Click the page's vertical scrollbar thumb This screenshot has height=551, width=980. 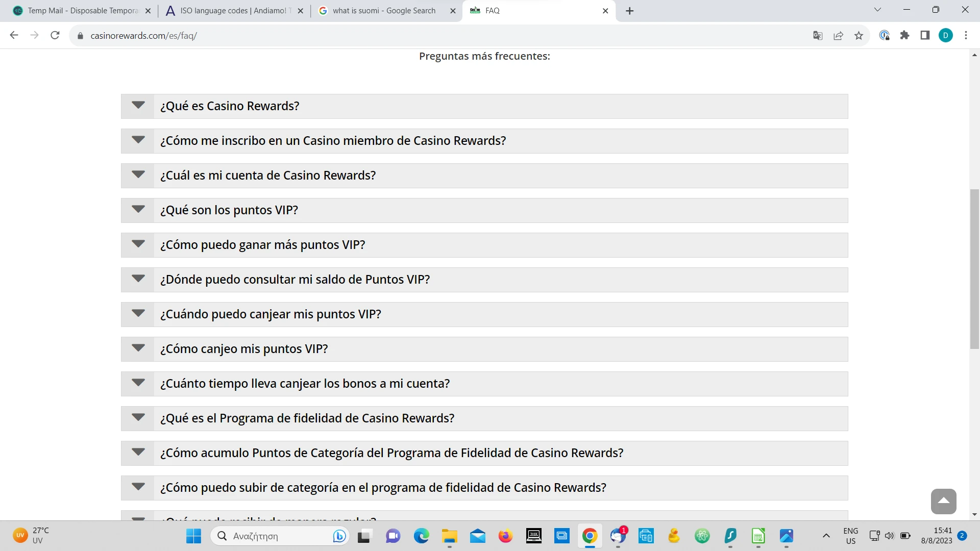[974, 269]
